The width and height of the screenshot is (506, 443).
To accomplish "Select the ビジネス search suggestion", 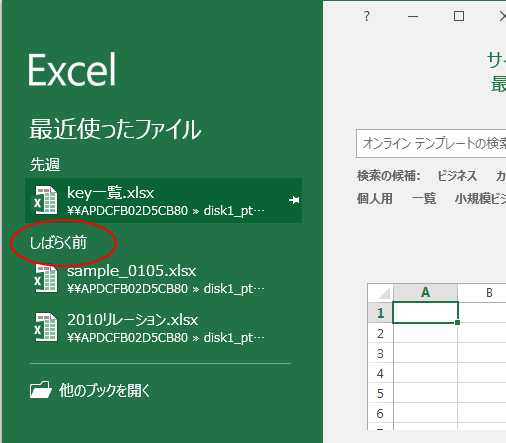I will [457, 176].
